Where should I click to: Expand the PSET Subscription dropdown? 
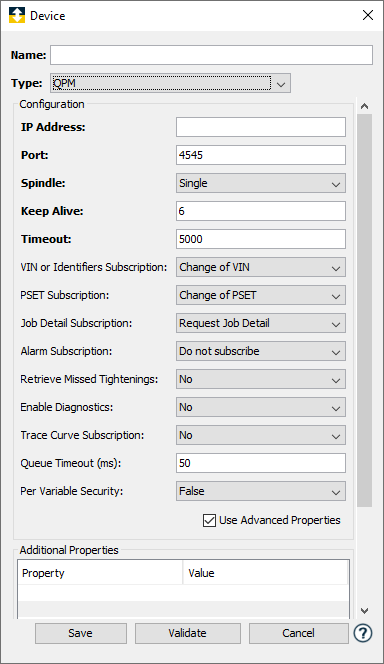(261, 295)
